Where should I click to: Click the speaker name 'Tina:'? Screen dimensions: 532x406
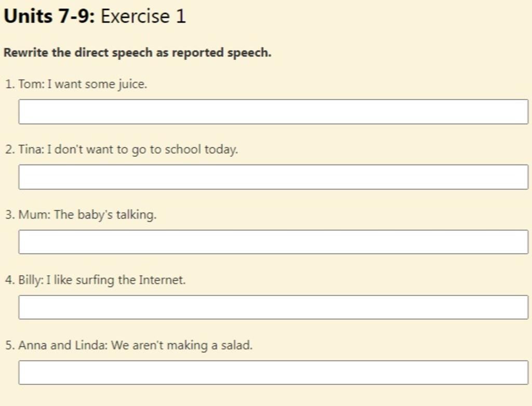(x=31, y=149)
